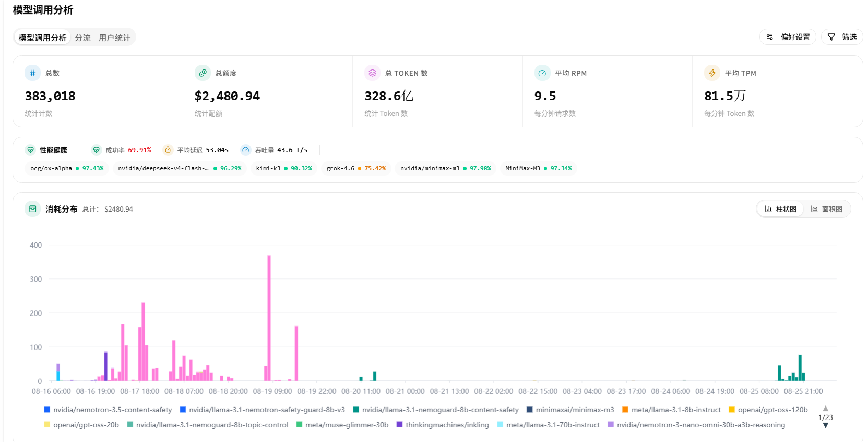Screen dimensions: 868x442
Task: Click the 消耗分布 card icon
Action: [x=32, y=209]
